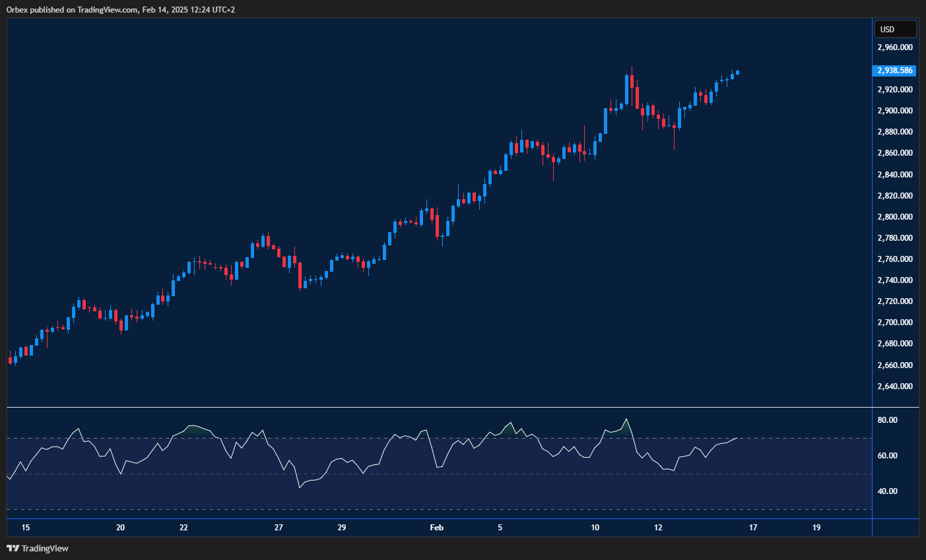Click the 80.00 level on RSI scale
926x560 pixels.
pyautogui.click(x=888, y=420)
